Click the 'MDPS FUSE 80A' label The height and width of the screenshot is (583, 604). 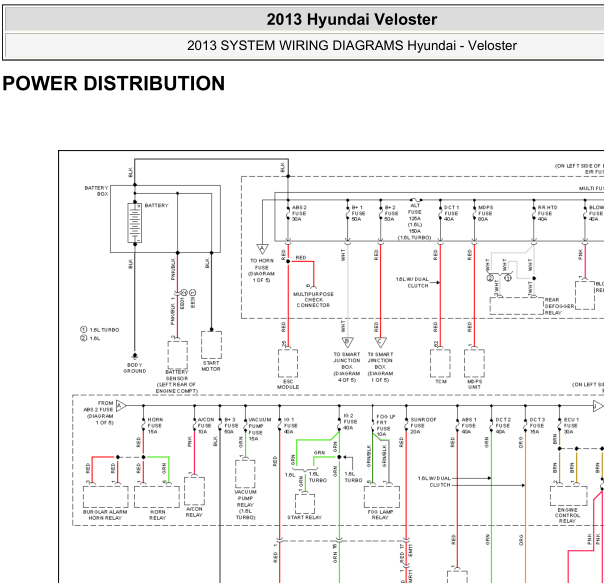click(485, 213)
